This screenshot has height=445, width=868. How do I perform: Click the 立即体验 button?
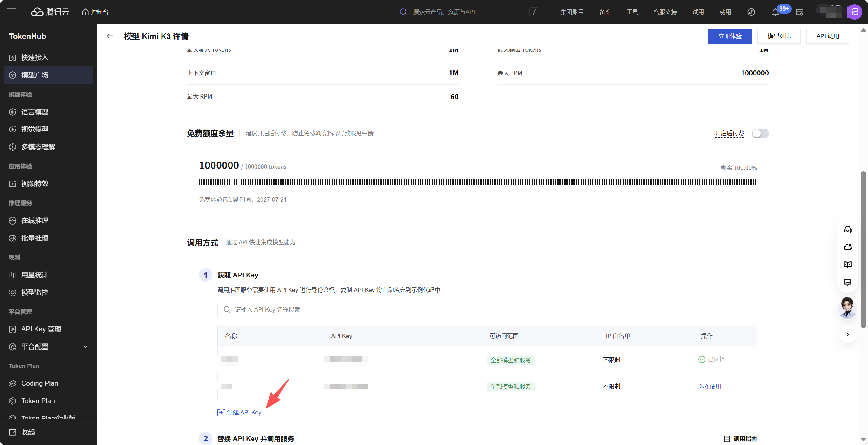tap(729, 36)
